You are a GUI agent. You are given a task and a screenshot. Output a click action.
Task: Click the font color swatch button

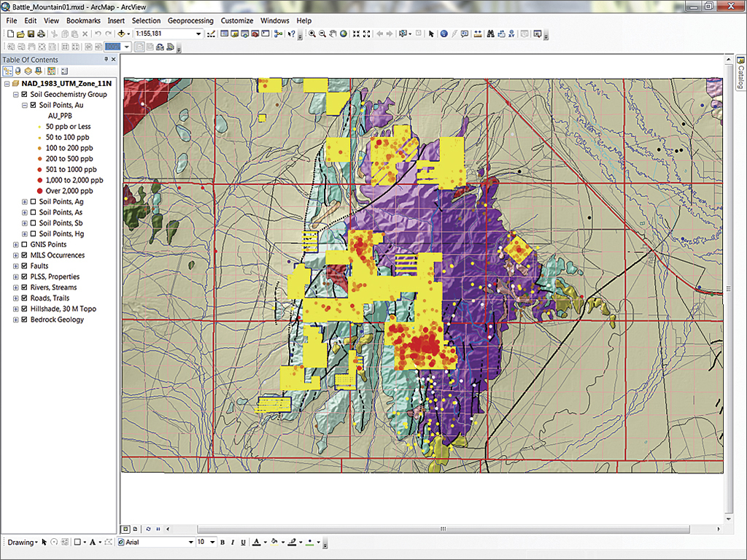(x=256, y=542)
